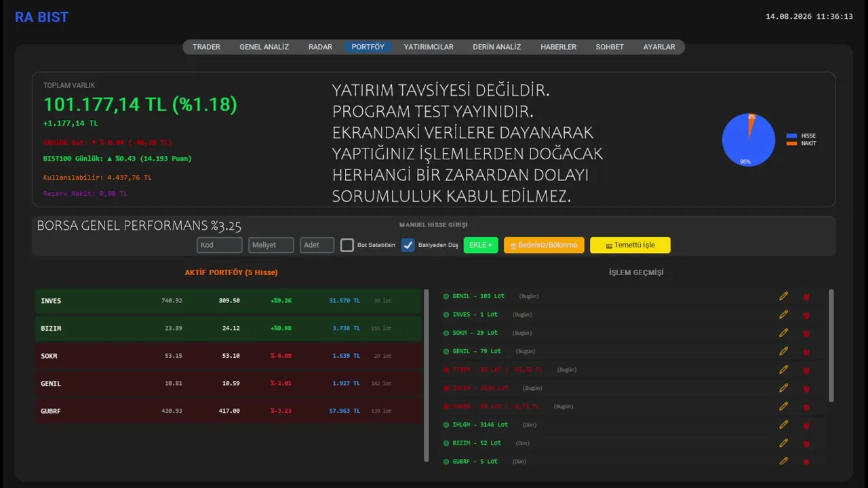The image size is (868, 488).
Task: Click the AKTİF PORTFÖY (5 Hisse) heading
Action: tap(231, 272)
